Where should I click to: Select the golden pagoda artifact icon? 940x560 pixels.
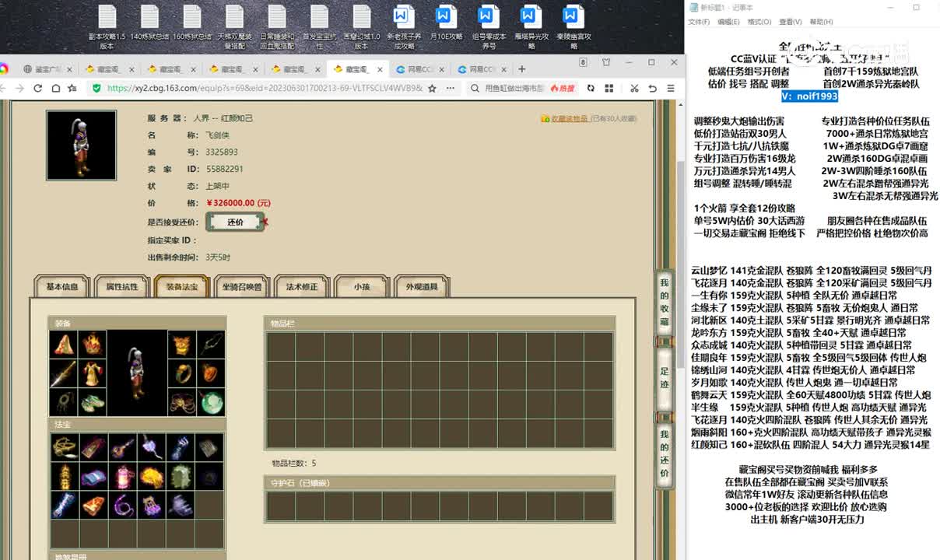[x=64, y=476]
